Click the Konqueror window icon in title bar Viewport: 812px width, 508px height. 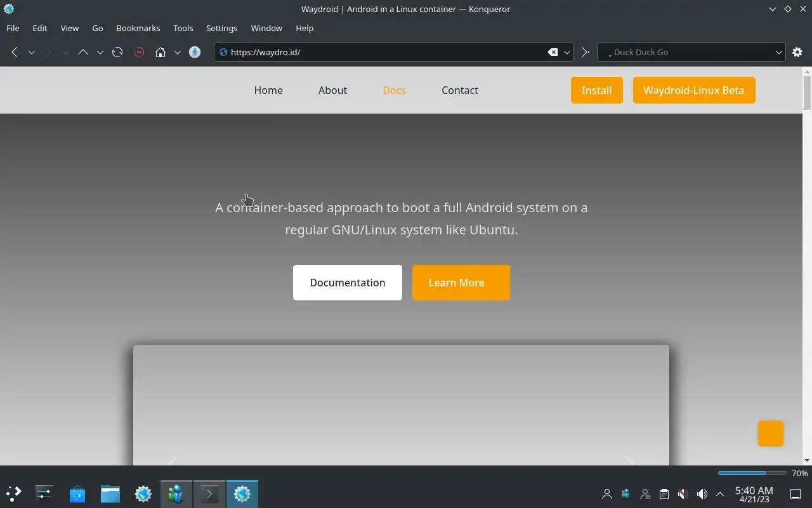9,9
